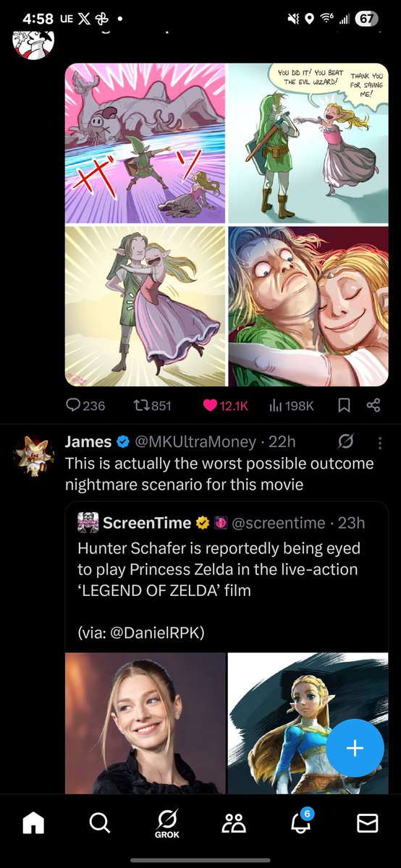Open Communities tab icon
The width and height of the screenshot is (401, 868).
pos(234,822)
